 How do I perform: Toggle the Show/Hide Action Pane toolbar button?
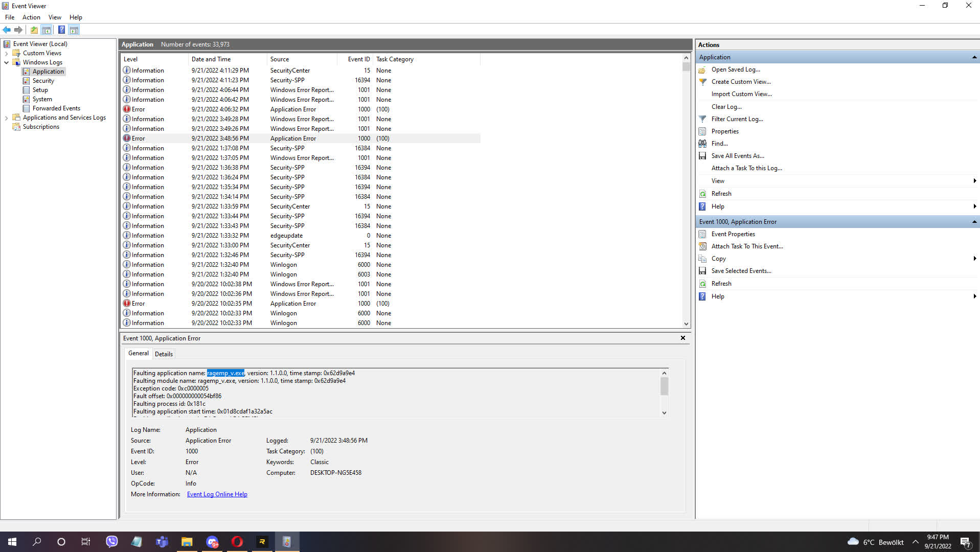[74, 30]
